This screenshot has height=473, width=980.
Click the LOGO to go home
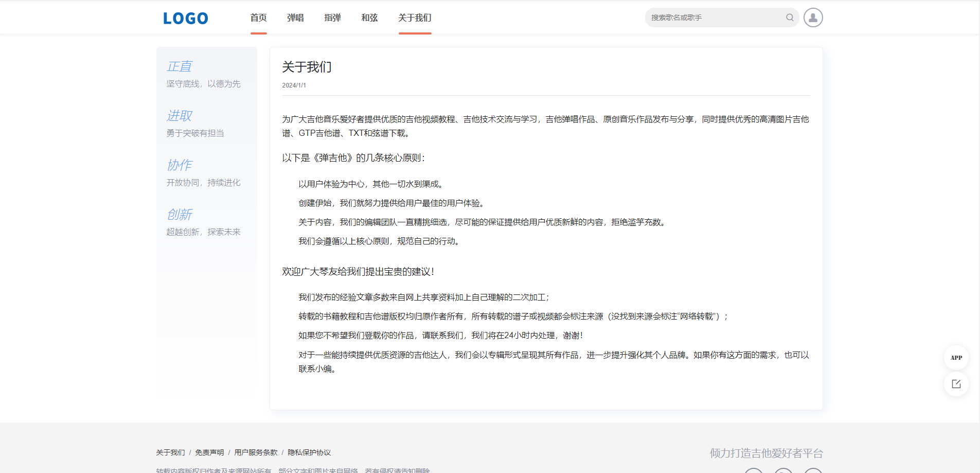click(185, 17)
